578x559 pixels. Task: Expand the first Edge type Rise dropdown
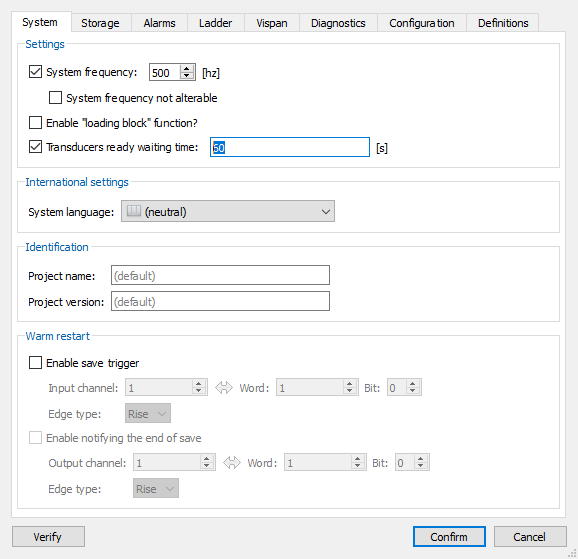coord(148,413)
